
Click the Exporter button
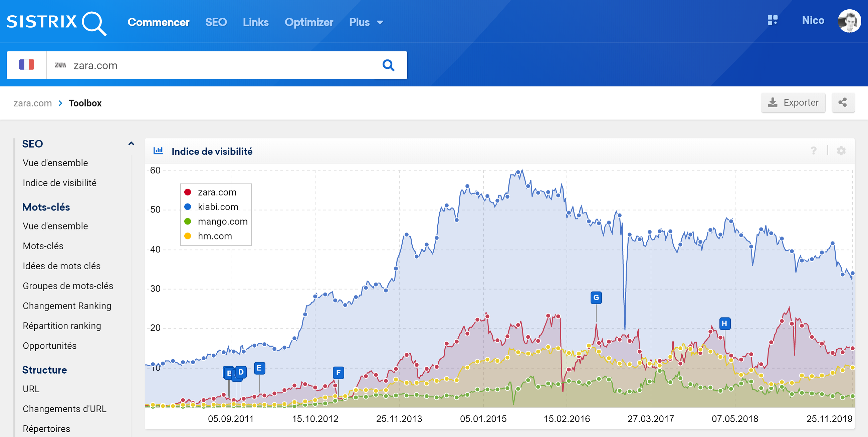(793, 103)
